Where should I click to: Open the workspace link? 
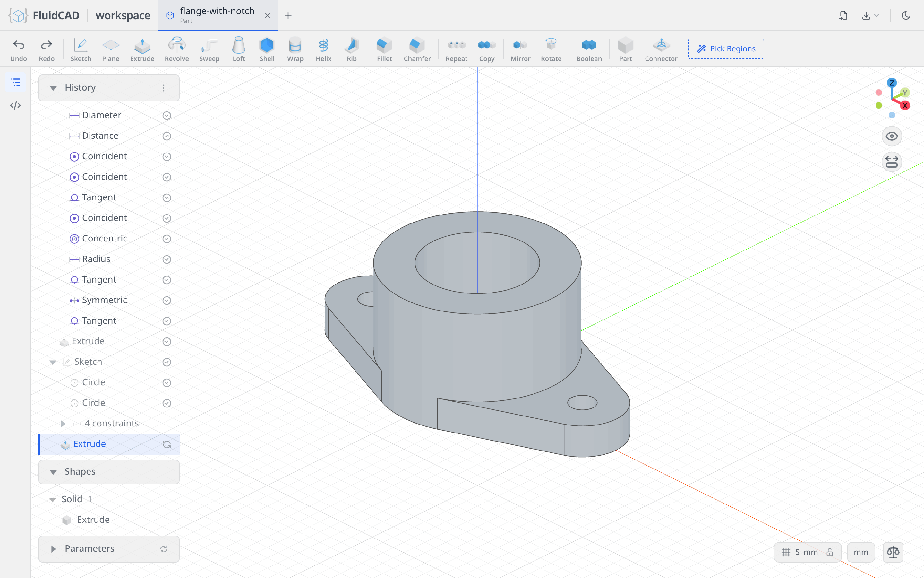point(123,15)
